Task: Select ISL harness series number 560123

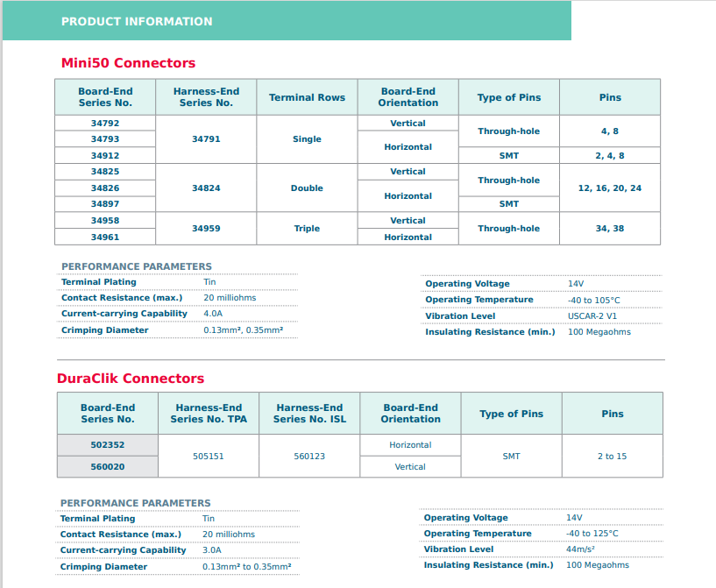Action: pyautogui.click(x=309, y=456)
